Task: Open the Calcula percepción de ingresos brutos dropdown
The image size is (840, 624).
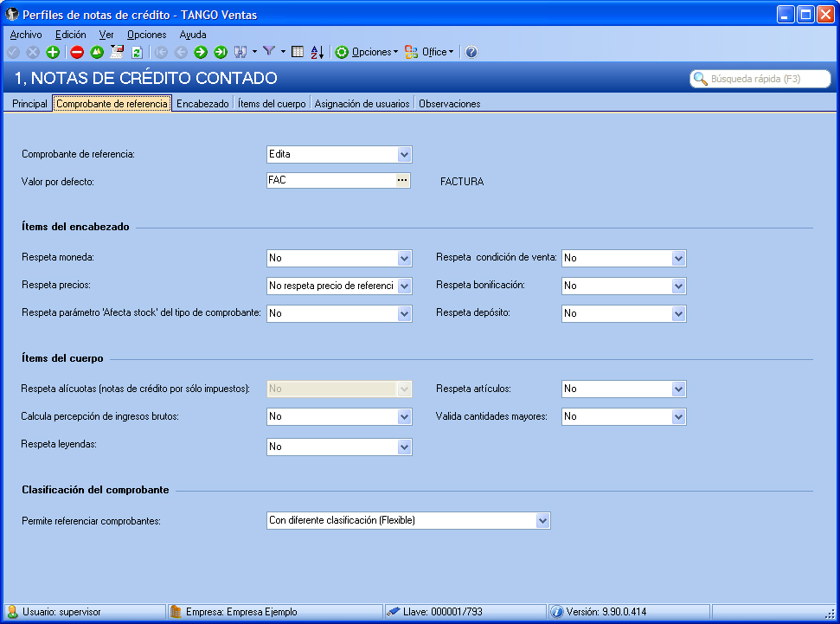Action: pos(405,416)
